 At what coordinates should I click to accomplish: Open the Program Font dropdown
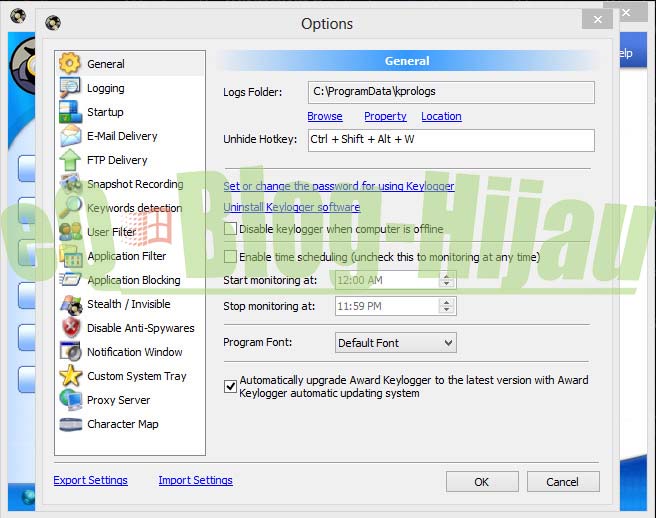[395, 343]
